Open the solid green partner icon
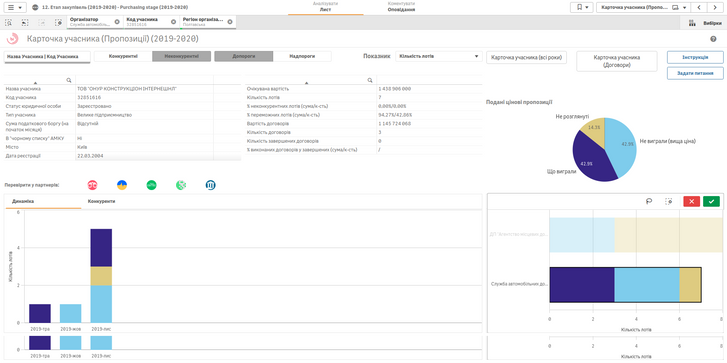 pyautogui.click(x=152, y=185)
